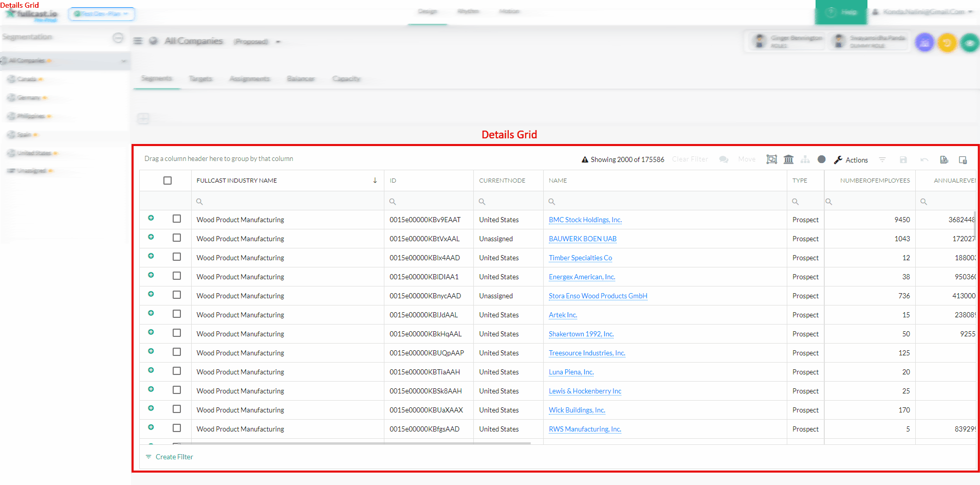Click the gray circle icon in grid toolbar

(x=822, y=159)
